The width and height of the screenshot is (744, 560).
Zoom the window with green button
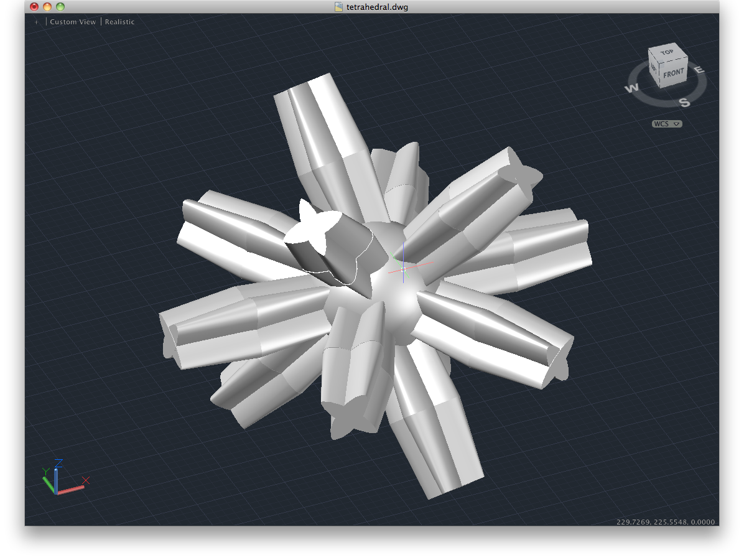click(60, 7)
